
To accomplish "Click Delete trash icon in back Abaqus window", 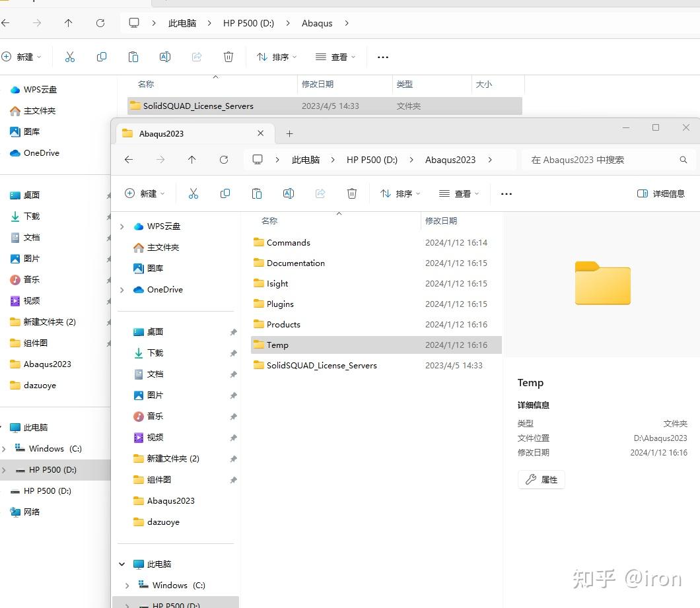I will [x=228, y=57].
